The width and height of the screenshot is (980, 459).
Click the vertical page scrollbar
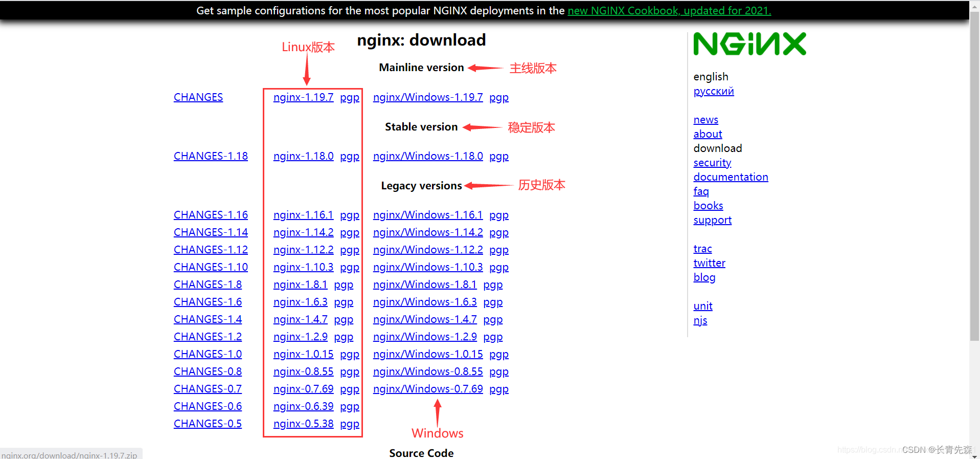pyautogui.click(x=974, y=176)
